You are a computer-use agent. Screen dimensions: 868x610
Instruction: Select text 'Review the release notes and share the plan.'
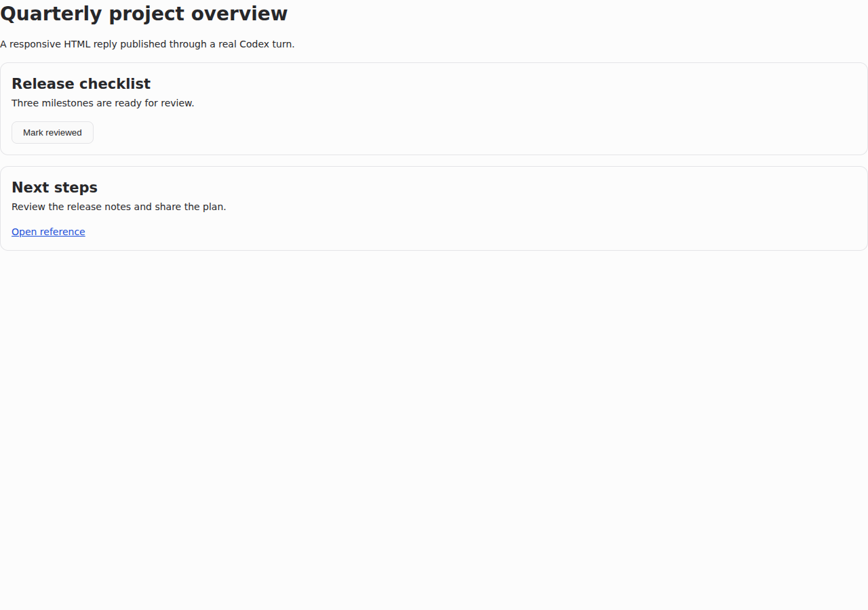click(119, 207)
